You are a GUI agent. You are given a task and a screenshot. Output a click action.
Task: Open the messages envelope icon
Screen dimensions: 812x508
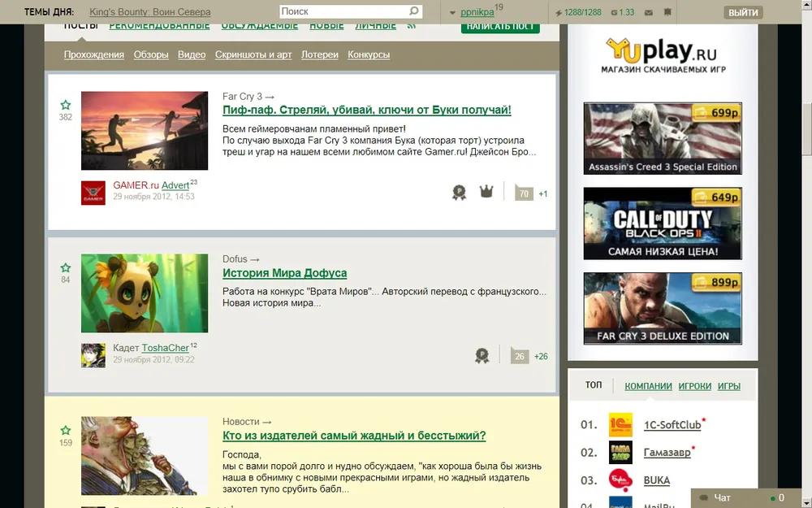point(648,12)
